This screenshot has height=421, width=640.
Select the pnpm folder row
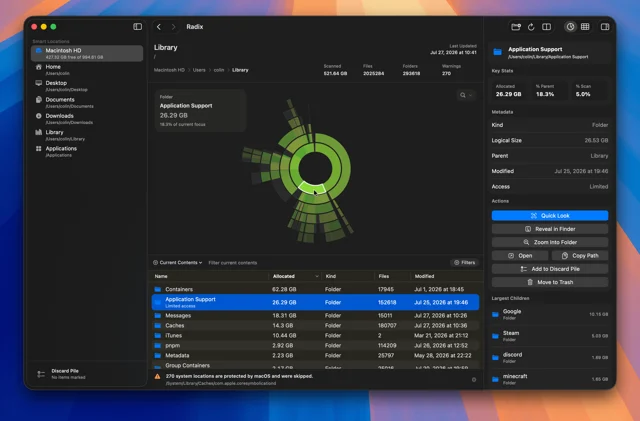pos(315,345)
